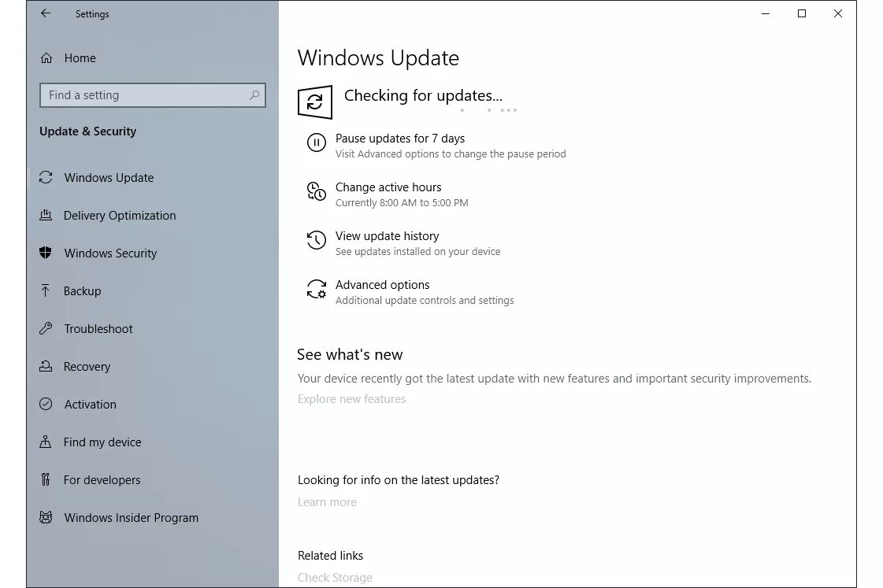Viewport: 883px width, 588px height.
Task: Click the Activation checkmark circle icon
Action: point(46,404)
